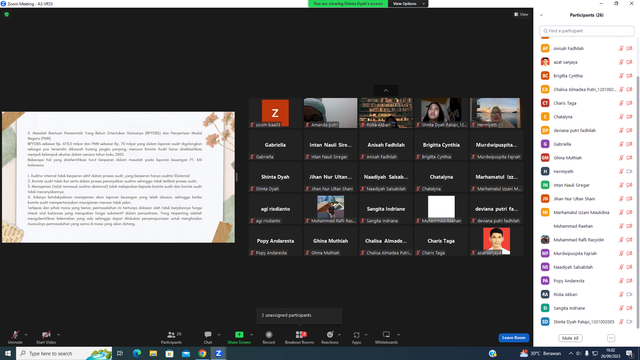The height and width of the screenshot is (360, 640).
Task: Select Amanda putri's video thumbnail
Action: point(330,113)
